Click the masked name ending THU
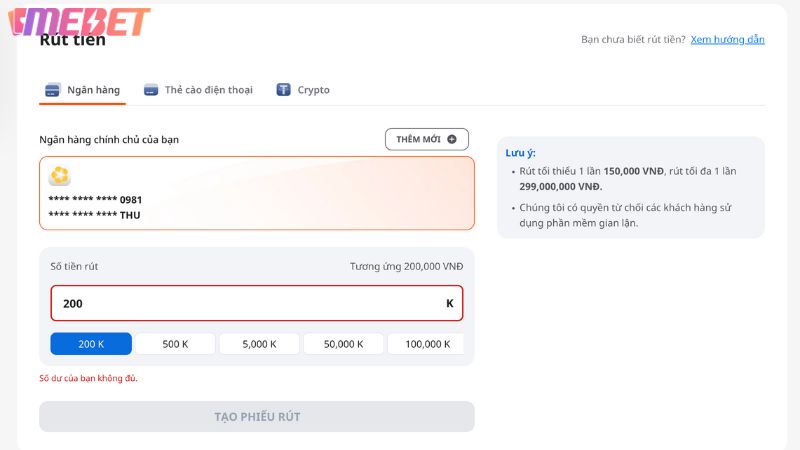The height and width of the screenshot is (450, 800). 94,215
